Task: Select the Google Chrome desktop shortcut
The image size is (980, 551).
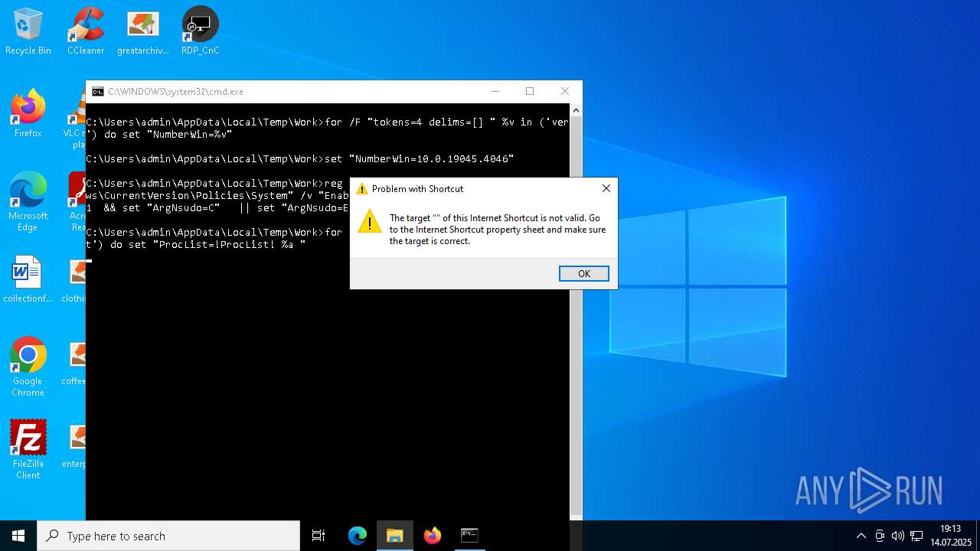Action: (x=28, y=367)
